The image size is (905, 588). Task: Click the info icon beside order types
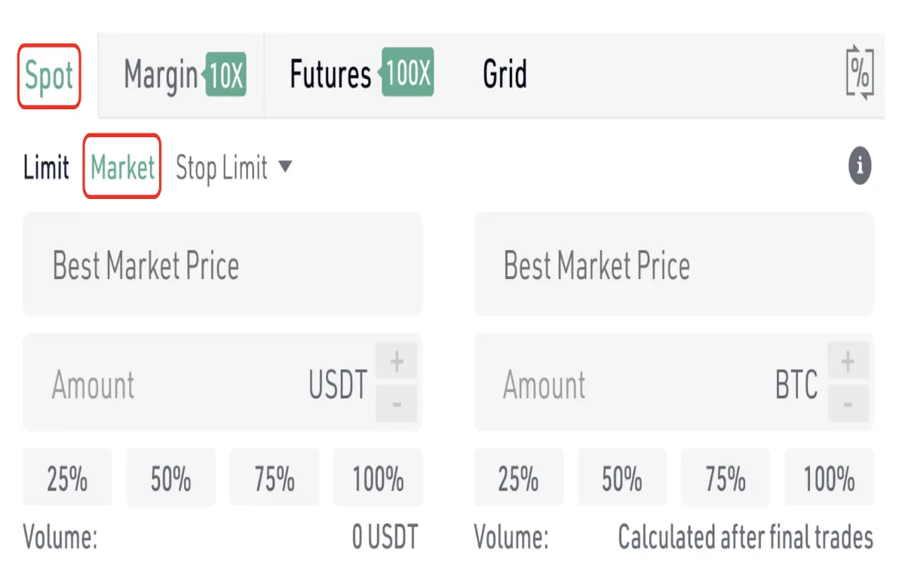point(860,166)
